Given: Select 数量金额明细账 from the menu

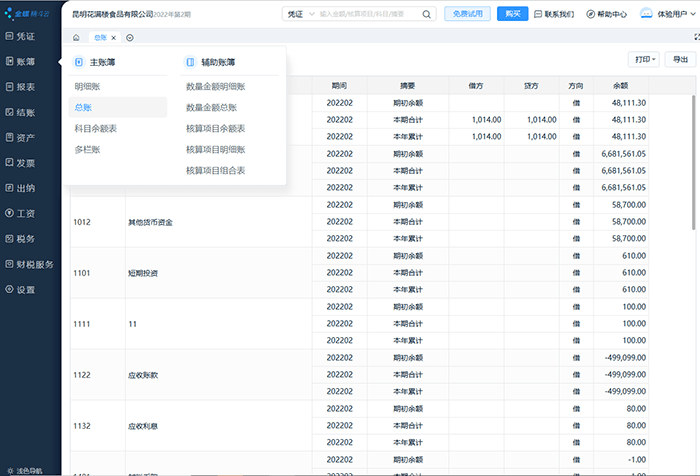Looking at the screenshot, I should [216, 87].
